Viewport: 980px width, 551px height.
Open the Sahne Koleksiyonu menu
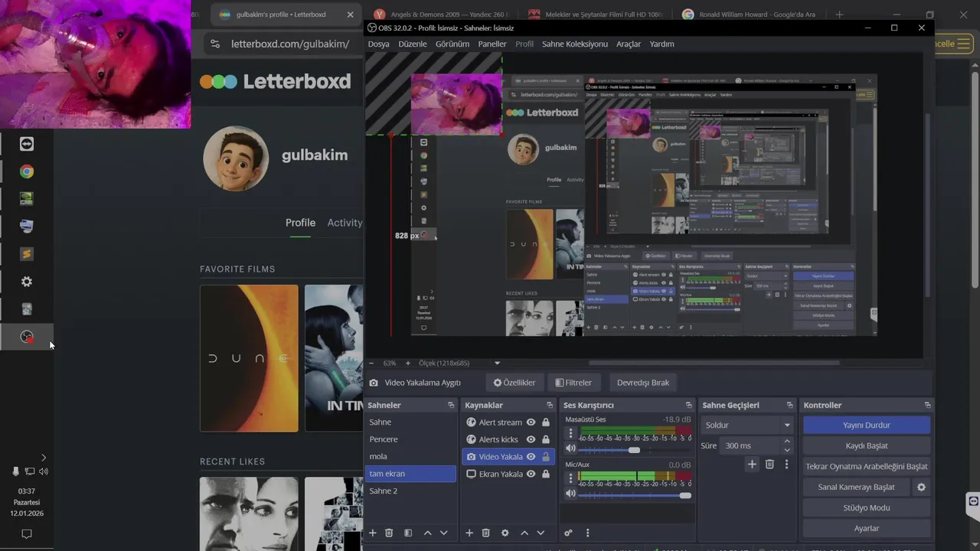click(x=575, y=44)
